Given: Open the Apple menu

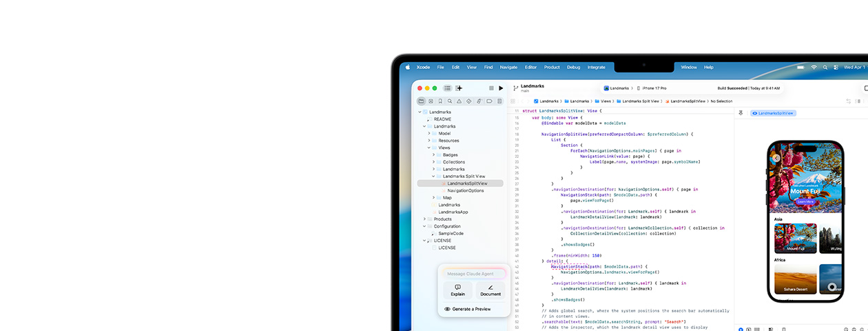Looking at the screenshot, I should [x=407, y=67].
